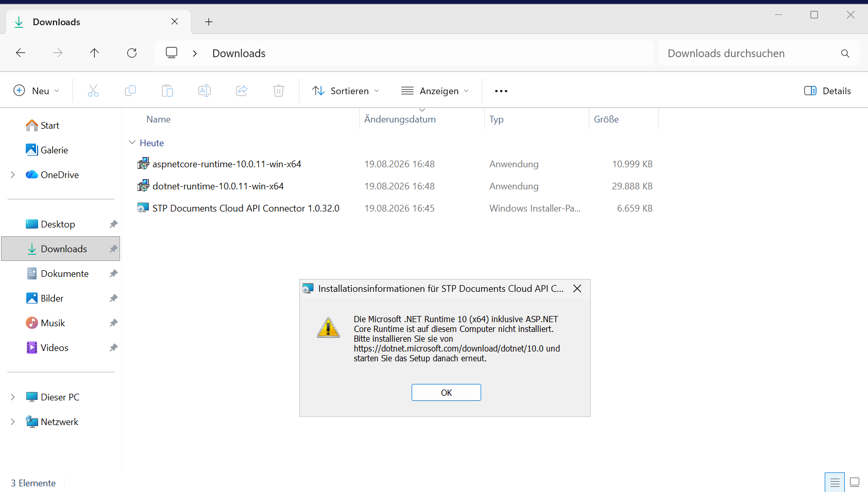
Task: Click the Share icon in toolbar
Action: (x=242, y=91)
